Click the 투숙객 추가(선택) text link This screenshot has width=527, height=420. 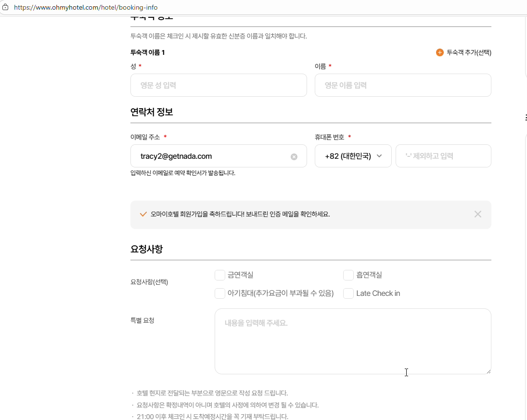pos(469,52)
